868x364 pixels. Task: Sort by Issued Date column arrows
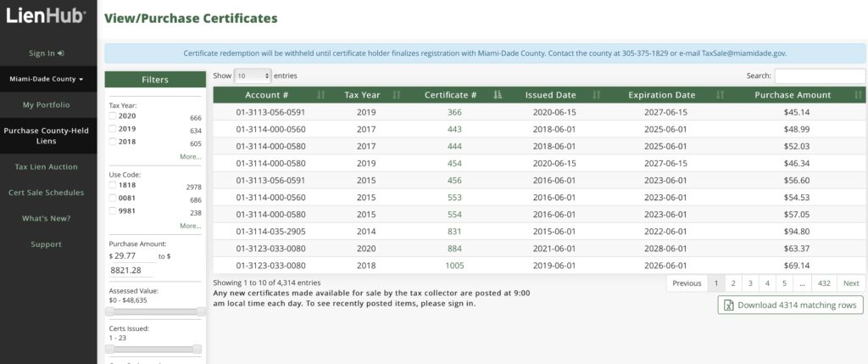tap(596, 95)
